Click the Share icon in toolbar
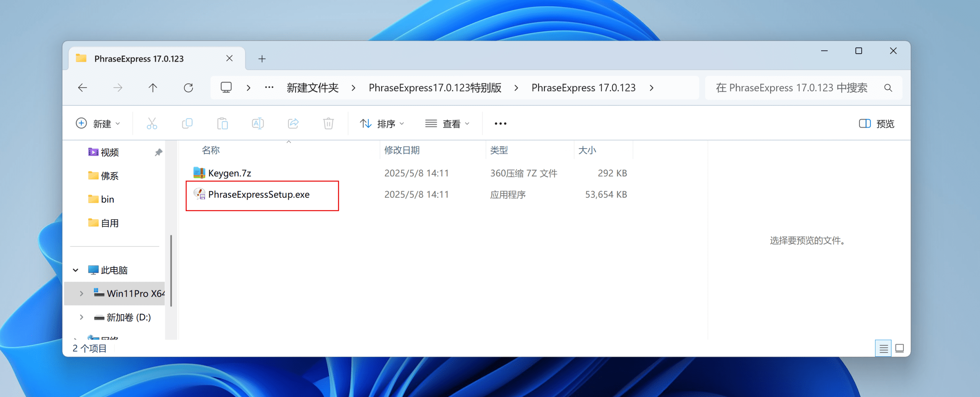 [x=293, y=123]
